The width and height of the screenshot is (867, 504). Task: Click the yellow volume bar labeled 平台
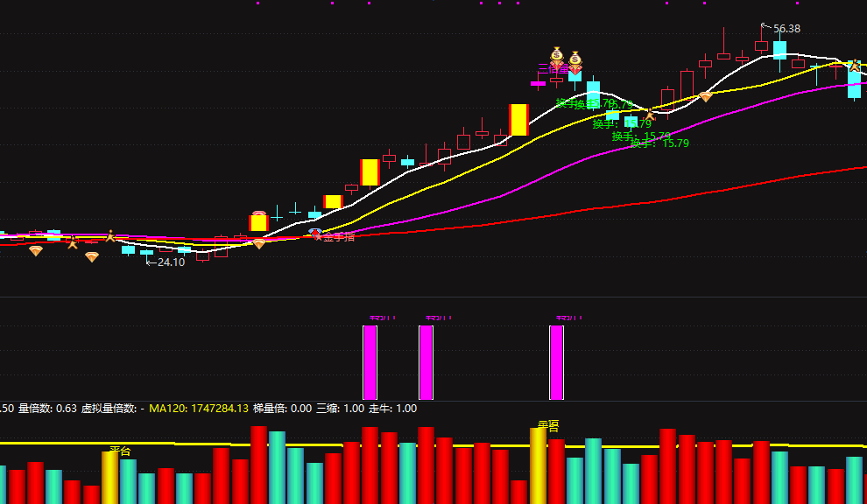(x=110, y=478)
